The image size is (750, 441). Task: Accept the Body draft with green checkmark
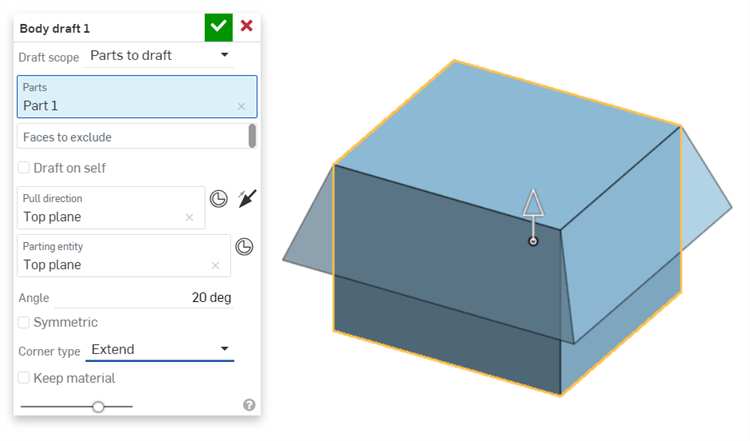coord(219,27)
